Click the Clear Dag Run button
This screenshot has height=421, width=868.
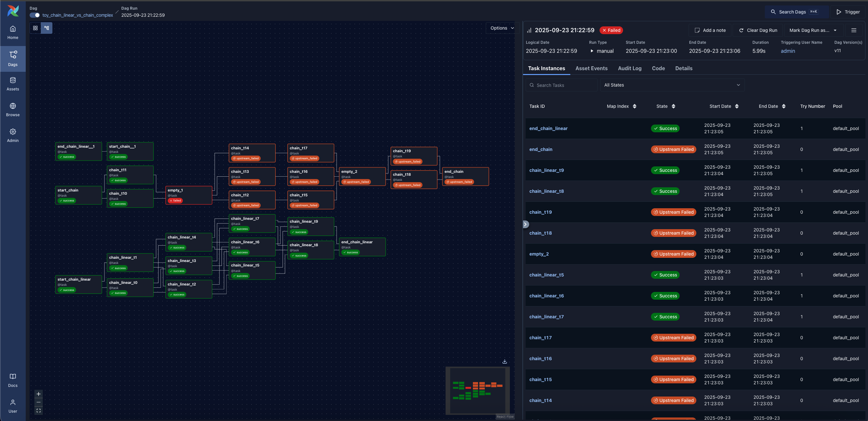pyautogui.click(x=757, y=30)
